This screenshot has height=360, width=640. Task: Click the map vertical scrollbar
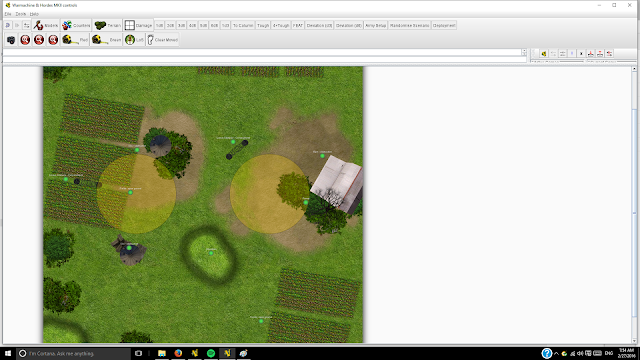point(634,204)
